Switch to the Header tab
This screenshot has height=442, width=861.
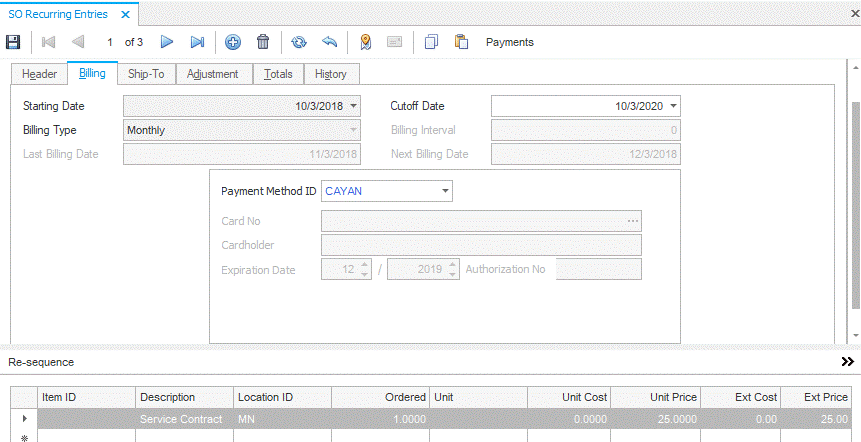(40, 74)
